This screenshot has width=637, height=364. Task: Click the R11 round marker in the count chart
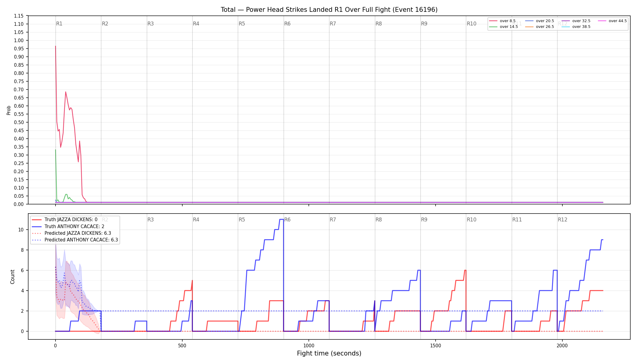(517, 220)
